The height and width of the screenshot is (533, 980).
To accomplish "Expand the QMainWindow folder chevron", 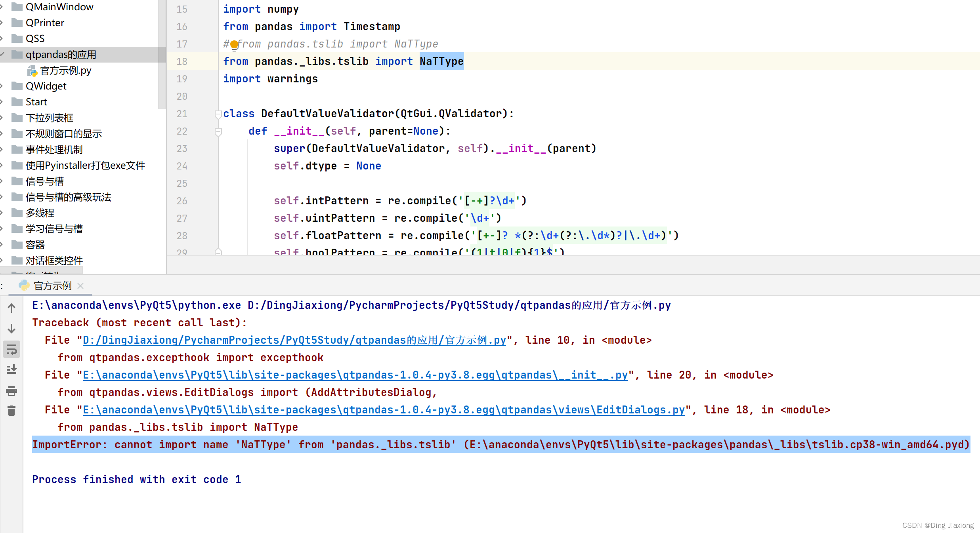I will (x=2, y=7).
